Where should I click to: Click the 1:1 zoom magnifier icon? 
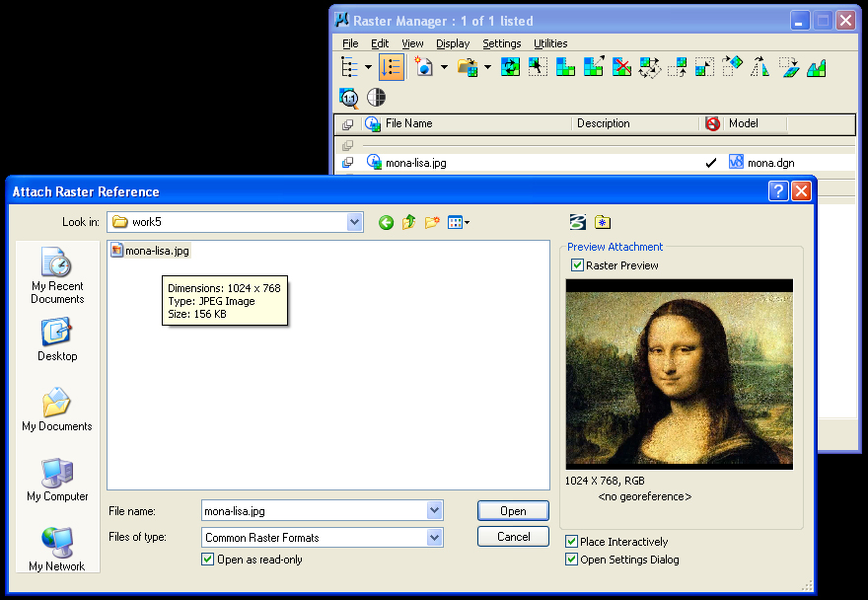tap(349, 98)
